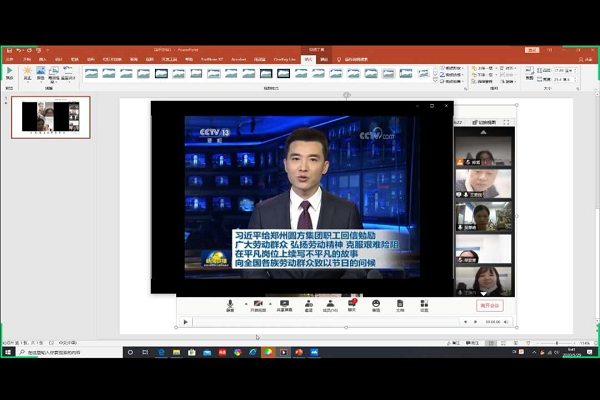Image resolution: width=600 pixels, height=400 pixels.
Task: Open the Documents icon in meeting toolbar
Action: 400,304
